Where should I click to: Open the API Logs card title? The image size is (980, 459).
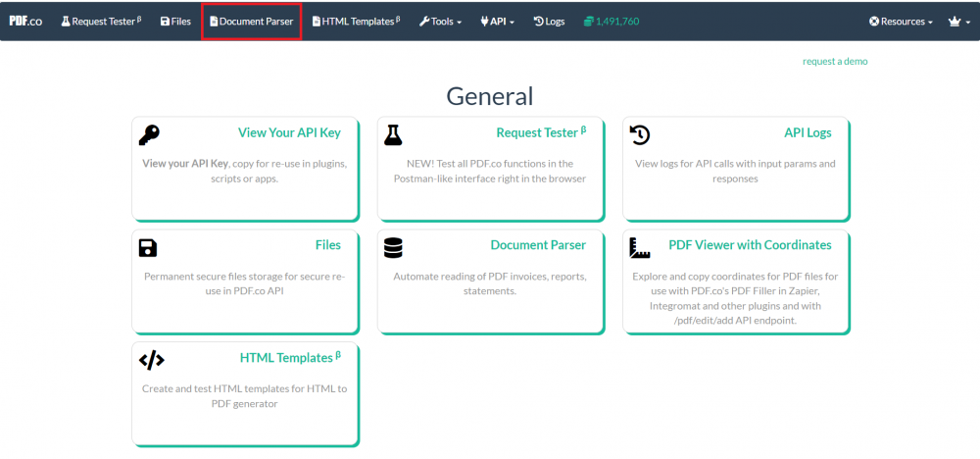(x=808, y=132)
